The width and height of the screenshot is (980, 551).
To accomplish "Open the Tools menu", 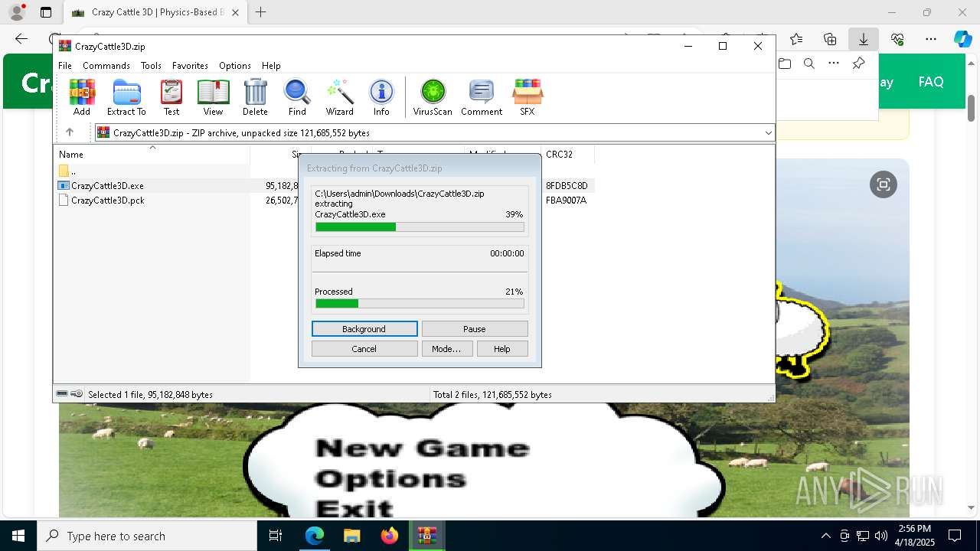I will pyautogui.click(x=151, y=66).
